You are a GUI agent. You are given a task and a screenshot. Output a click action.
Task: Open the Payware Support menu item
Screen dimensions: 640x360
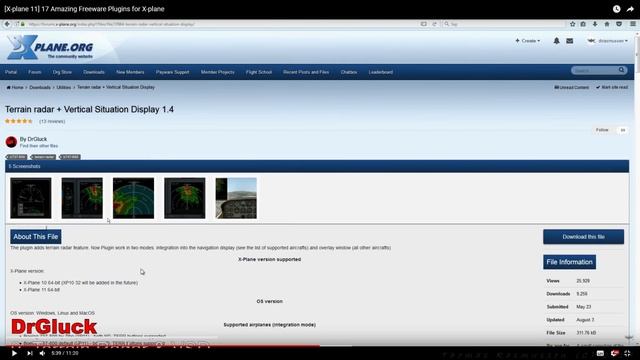[172, 72]
